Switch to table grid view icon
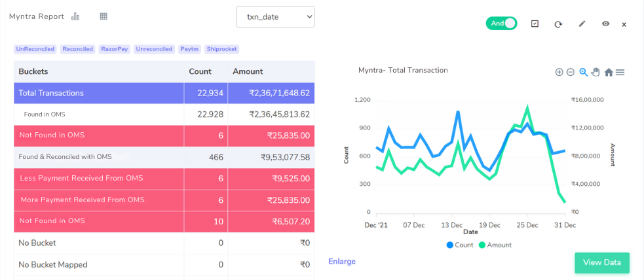This screenshot has height=280, width=644. tap(104, 16)
